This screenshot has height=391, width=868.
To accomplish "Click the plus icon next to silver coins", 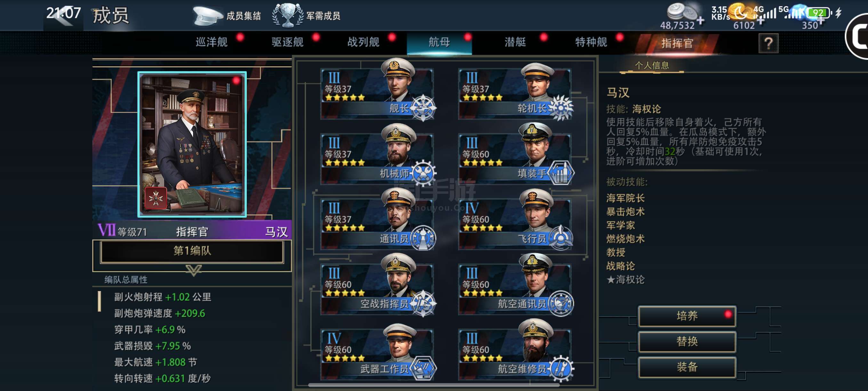I will pos(700,21).
